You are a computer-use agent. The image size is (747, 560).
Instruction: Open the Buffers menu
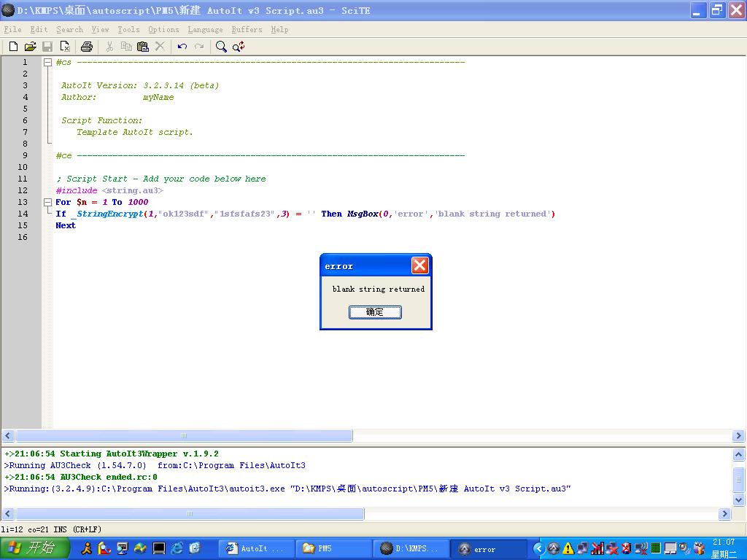pos(247,30)
